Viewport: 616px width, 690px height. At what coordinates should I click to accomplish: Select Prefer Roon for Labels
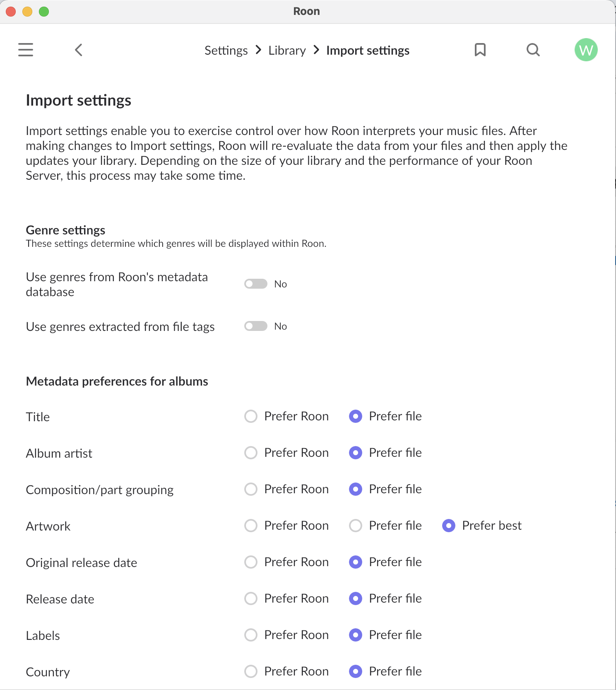pyautogui.click(x=251, y=635)
